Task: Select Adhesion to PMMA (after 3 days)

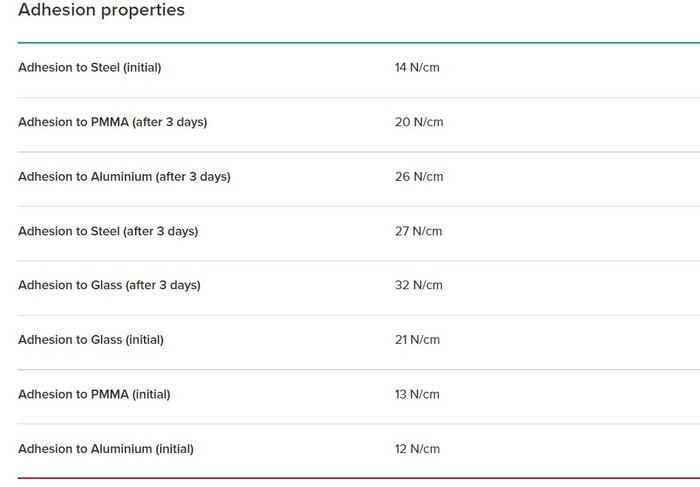Action: coord(112,122)
